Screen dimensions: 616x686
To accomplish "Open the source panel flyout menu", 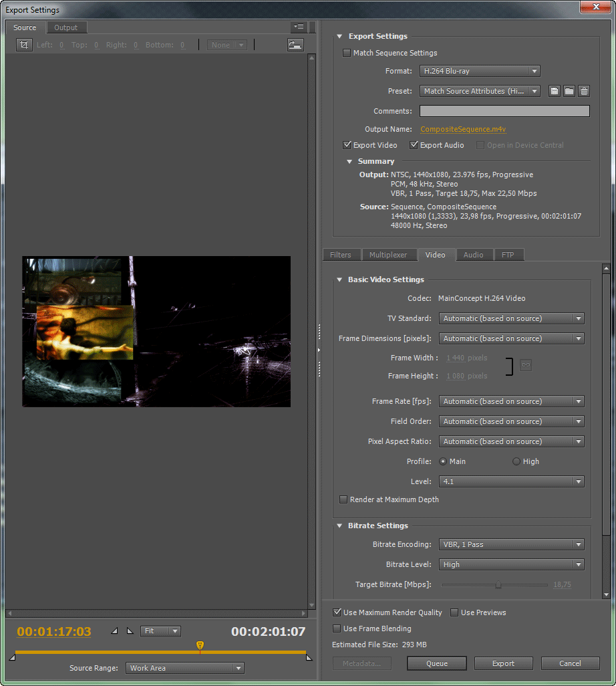I will (x=299, y=27).
